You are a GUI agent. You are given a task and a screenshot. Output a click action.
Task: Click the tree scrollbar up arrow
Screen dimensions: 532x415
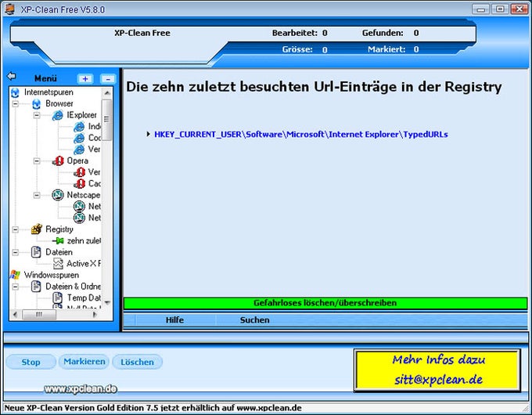coord(107,92)
